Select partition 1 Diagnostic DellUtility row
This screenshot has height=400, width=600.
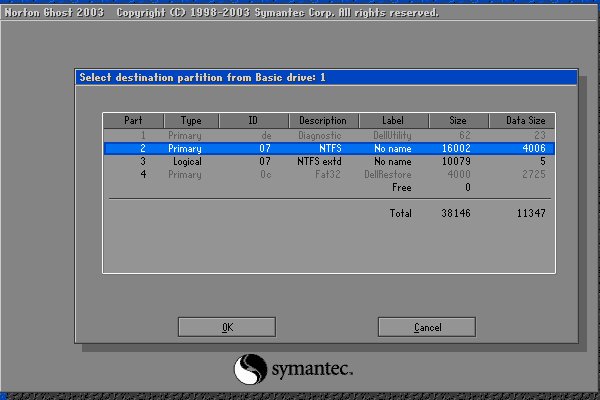pos(329,134)
